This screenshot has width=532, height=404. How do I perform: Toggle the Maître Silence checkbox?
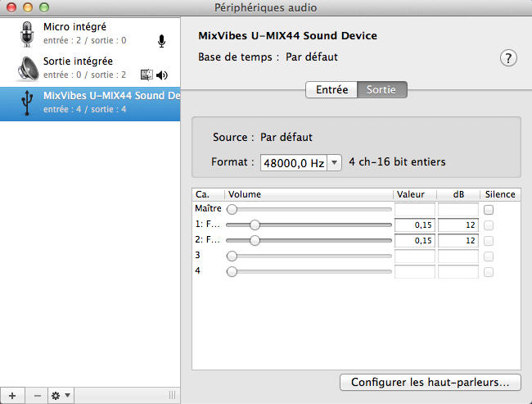point(489,210)
